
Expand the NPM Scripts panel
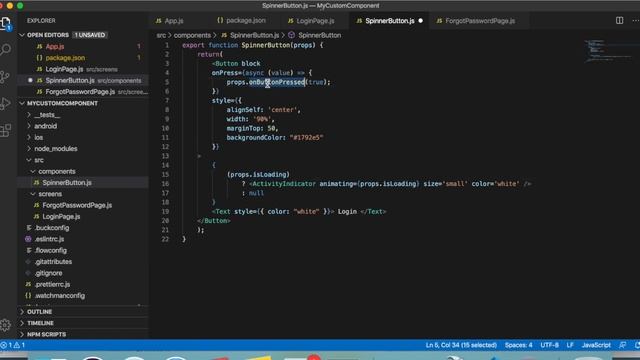[46, 334]
